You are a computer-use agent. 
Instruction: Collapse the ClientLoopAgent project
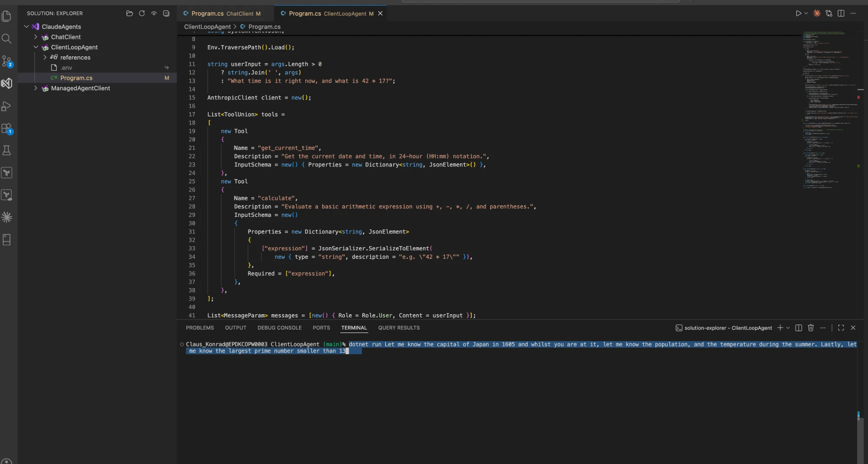36,47
